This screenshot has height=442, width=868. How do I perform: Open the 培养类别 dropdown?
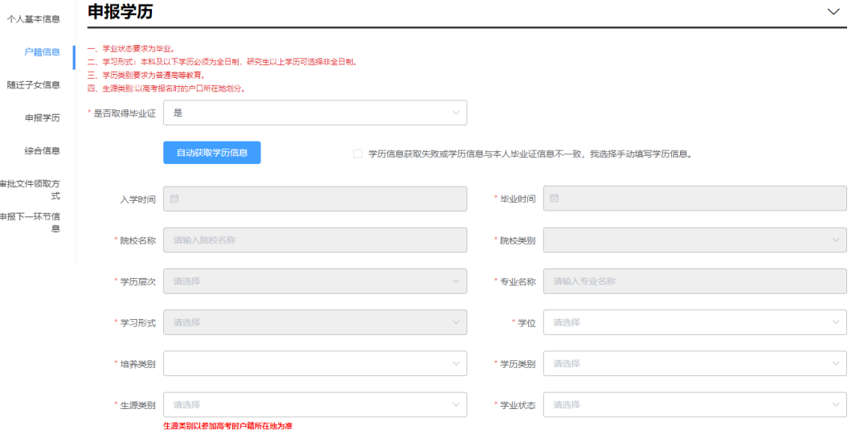tap(315, 363)
